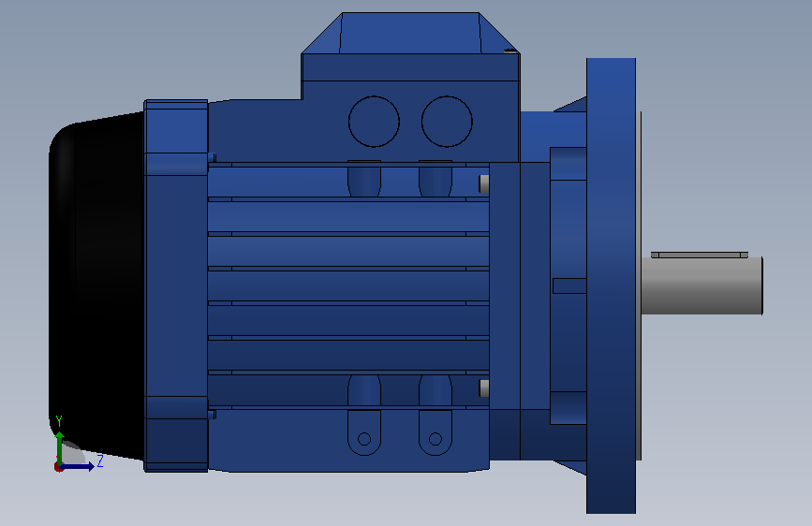Click the red origin point of the triad
Viewport: 812px width, 526px height.
pos(58,467)
